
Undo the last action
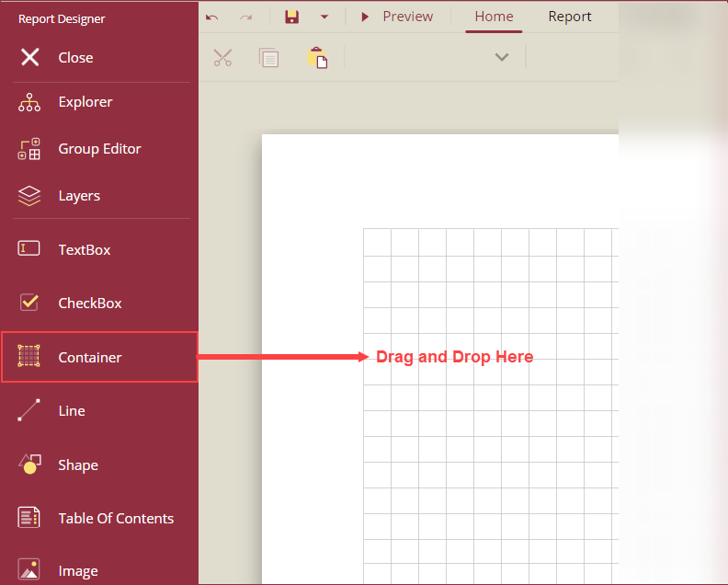pos(212,17)
